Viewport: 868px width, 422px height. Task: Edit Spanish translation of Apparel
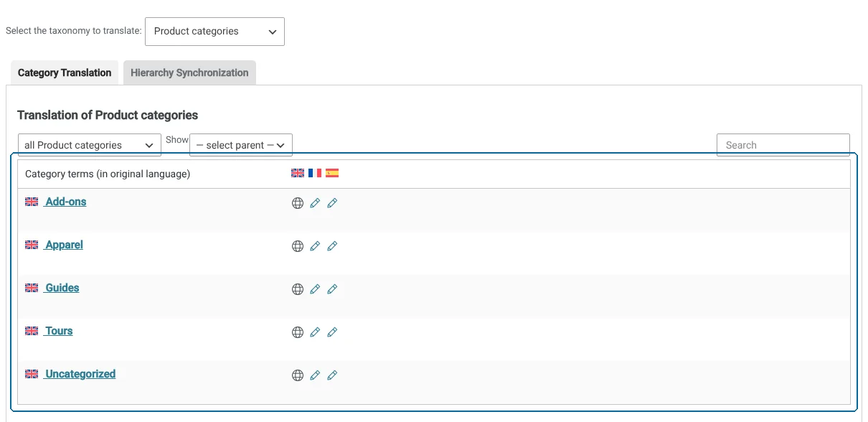(332, 246)
